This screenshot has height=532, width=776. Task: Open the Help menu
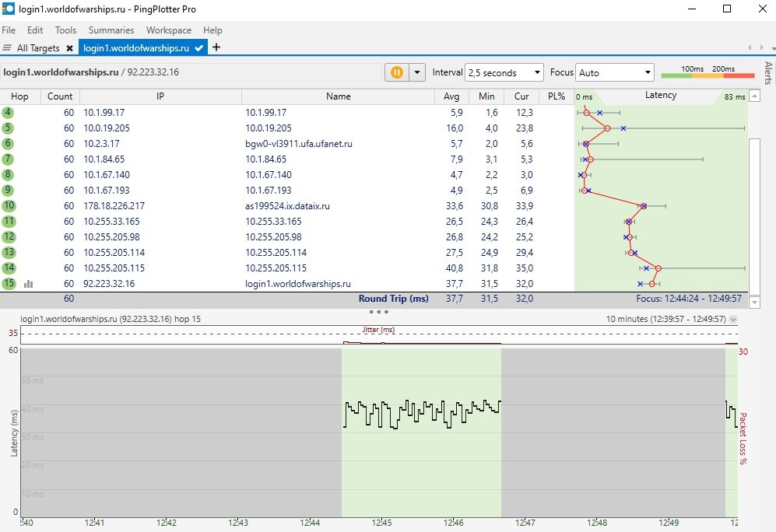212,30
